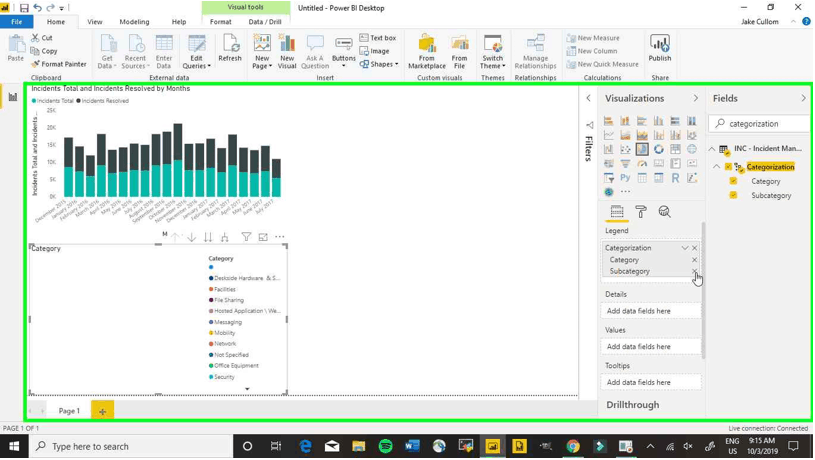
Task: Uncheck the Category field checkbox
Action: coord(733,181)
